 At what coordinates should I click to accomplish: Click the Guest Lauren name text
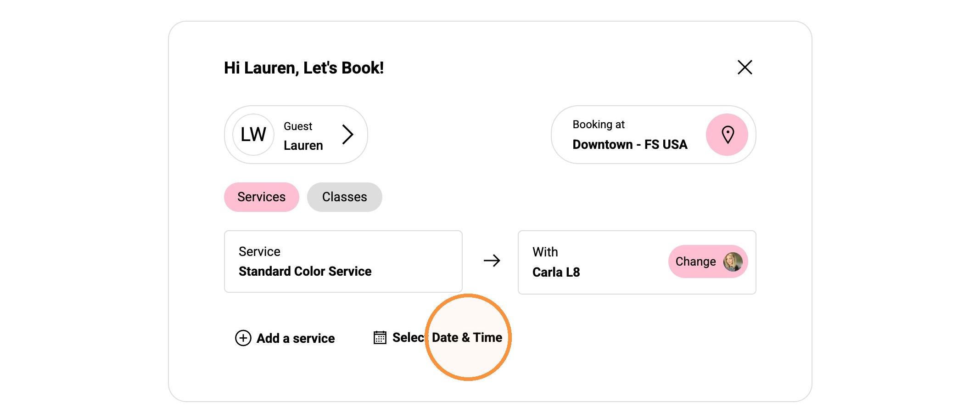coord(303,136)
